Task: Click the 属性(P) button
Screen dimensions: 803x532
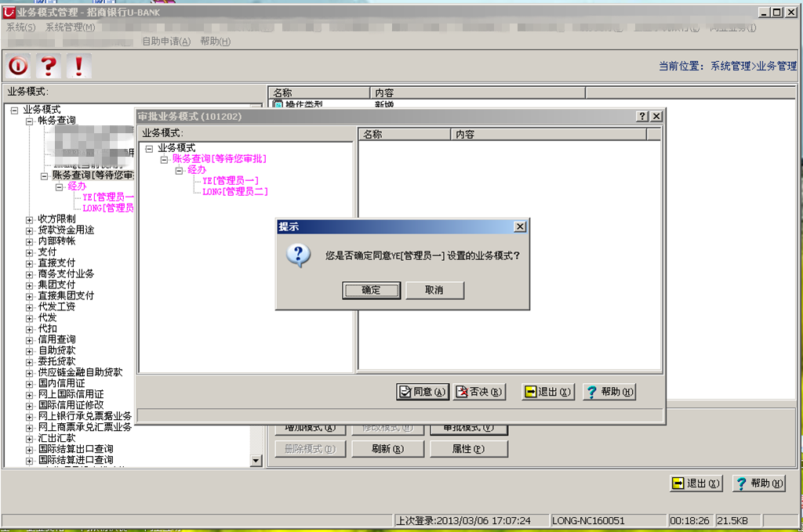Action: [x=469, y=449]
